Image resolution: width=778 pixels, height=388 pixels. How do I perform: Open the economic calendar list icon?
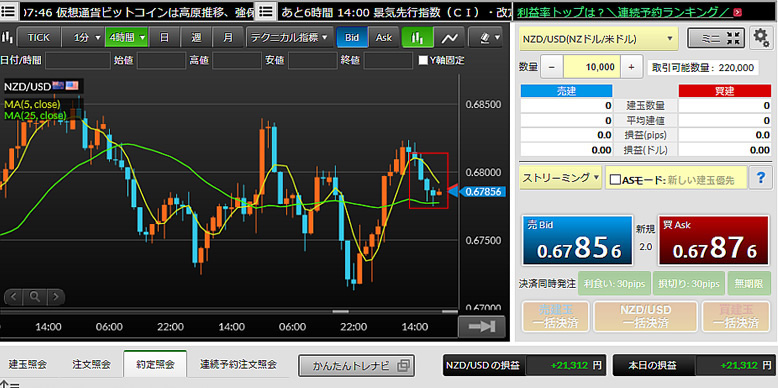coord(266,11)
